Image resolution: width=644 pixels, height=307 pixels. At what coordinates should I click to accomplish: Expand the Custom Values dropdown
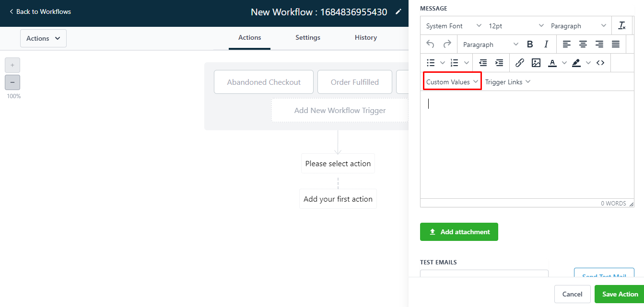coord(452,82)
